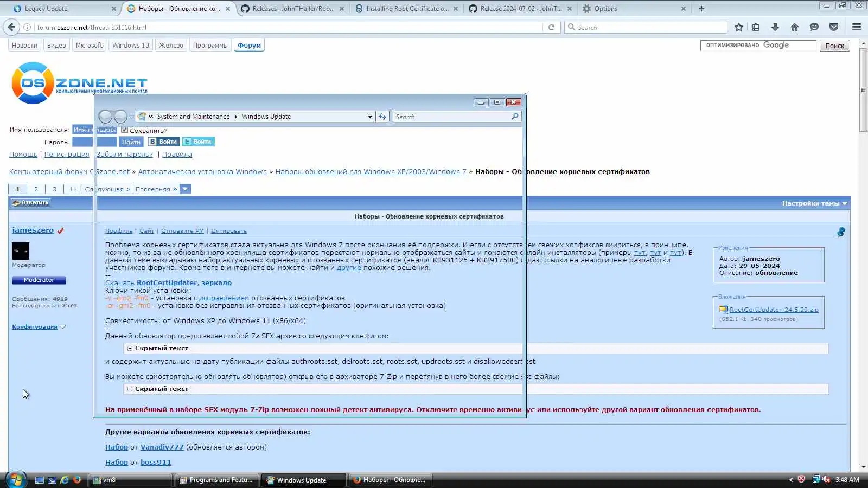Switch to Release 2024-07-02 tab
The image size is (868, 488).
[521, 9]
